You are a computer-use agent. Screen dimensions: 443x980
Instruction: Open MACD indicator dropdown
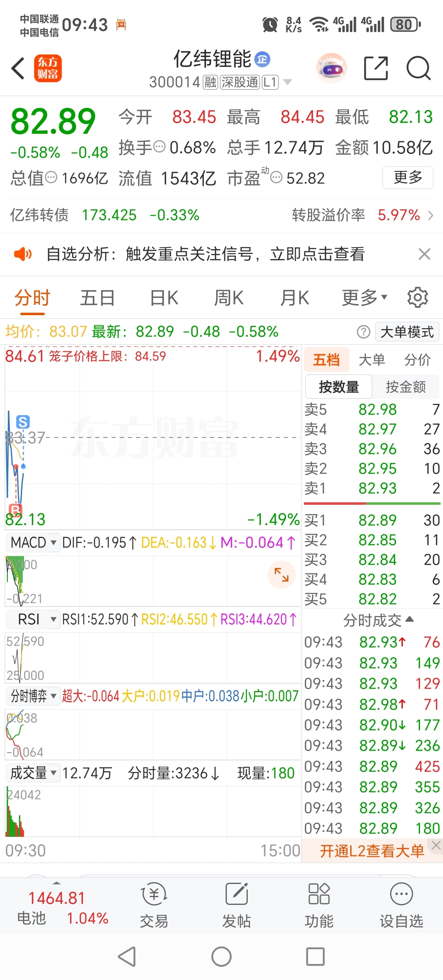[33, 543]
